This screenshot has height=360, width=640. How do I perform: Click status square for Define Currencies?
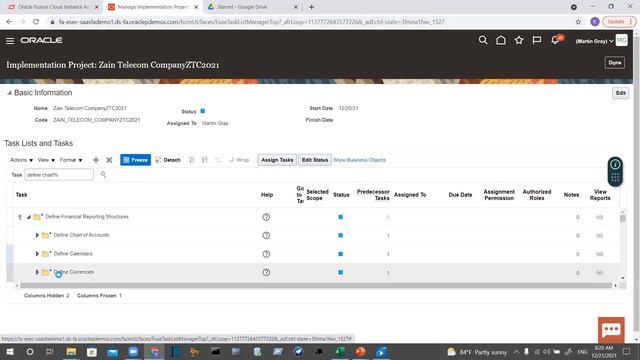(x=340, y=272)
